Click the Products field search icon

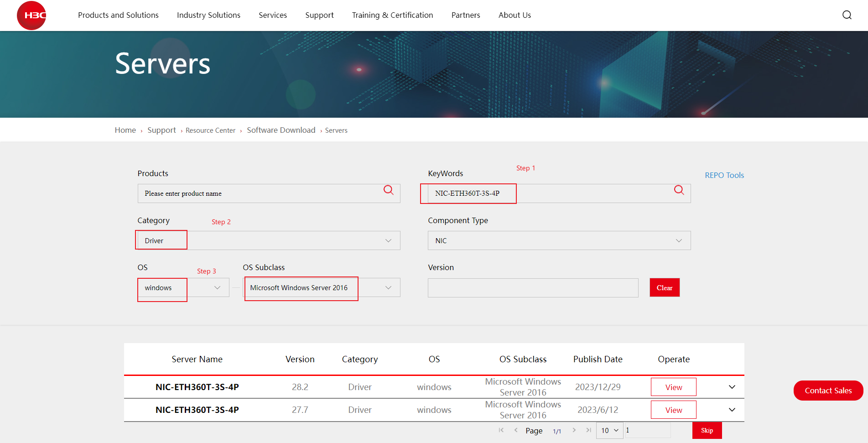pos(389,190)
